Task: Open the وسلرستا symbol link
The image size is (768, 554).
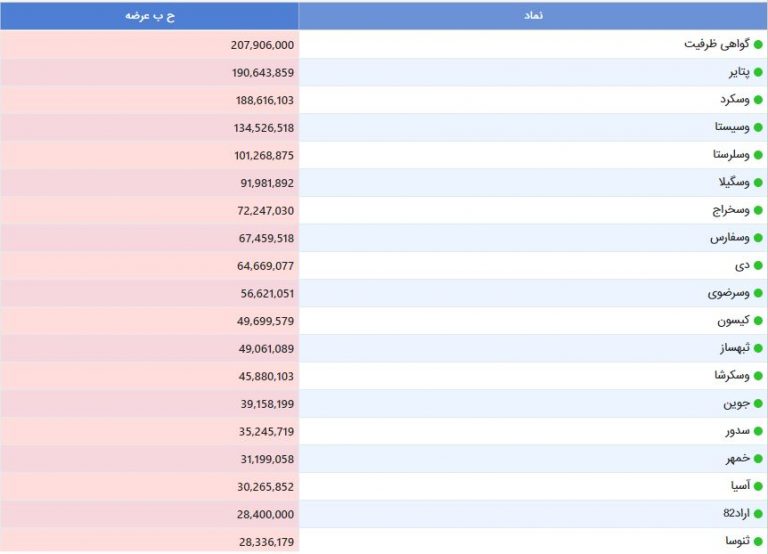Action: (731, 155)
